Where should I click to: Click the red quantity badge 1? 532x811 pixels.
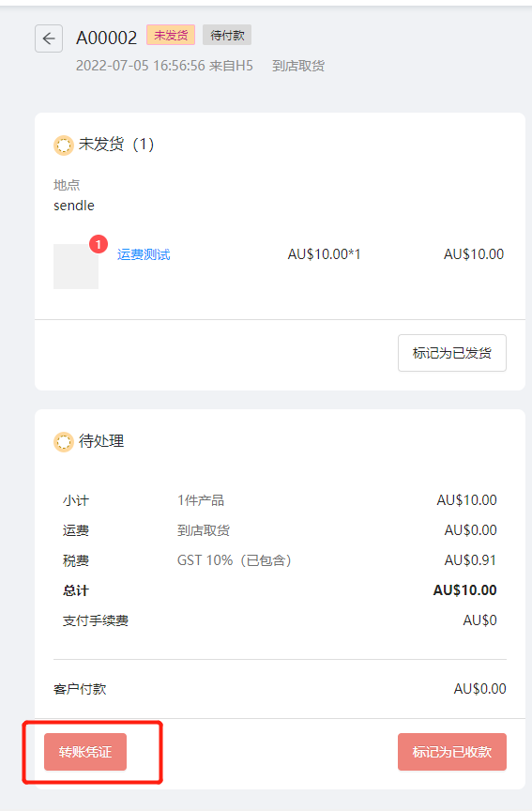[x=99, y=244]
